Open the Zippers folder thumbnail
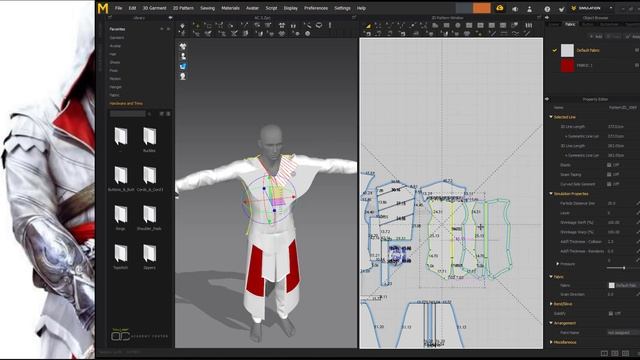 [x=149, y=253]
